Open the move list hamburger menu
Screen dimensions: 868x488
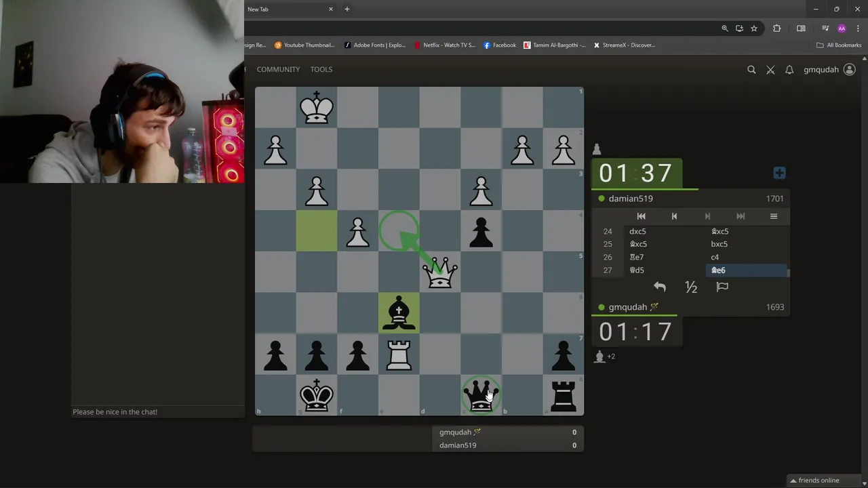coord(774,216)
